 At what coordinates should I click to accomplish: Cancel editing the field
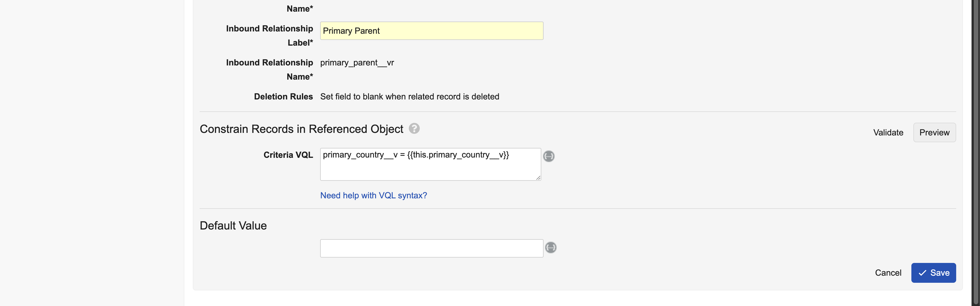[888, 273]
